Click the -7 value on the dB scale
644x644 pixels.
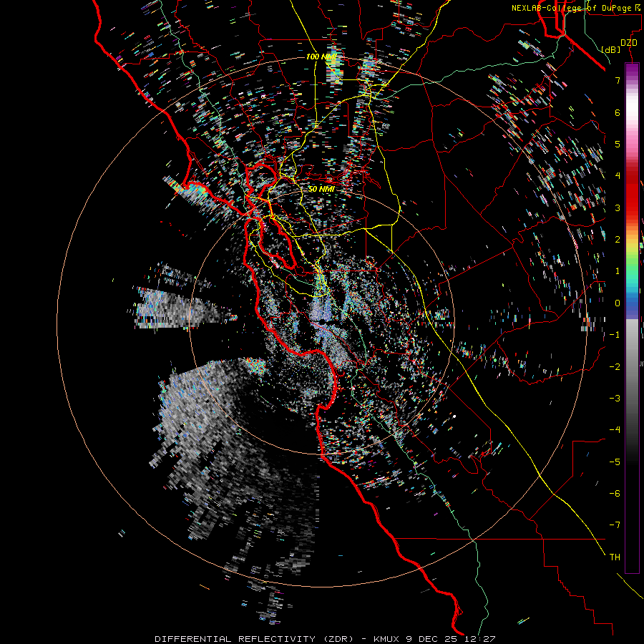click(615, 525)
